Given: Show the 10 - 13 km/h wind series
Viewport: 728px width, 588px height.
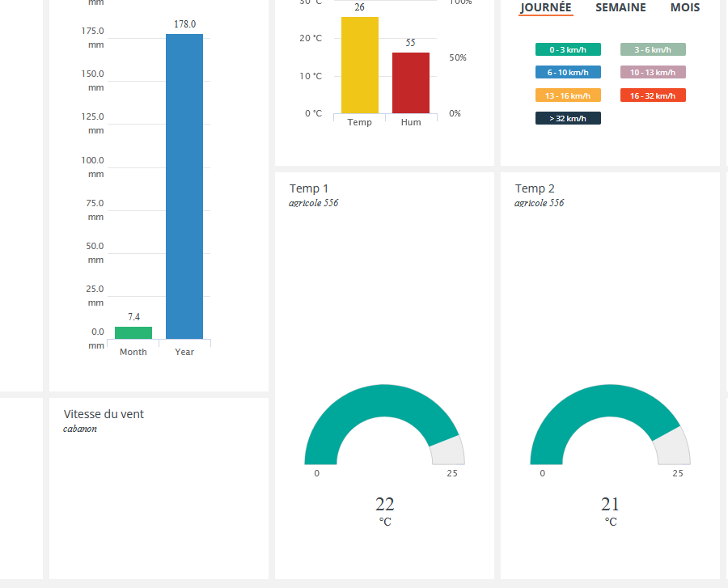Looking at the screenshot, I should pos(653,72).
